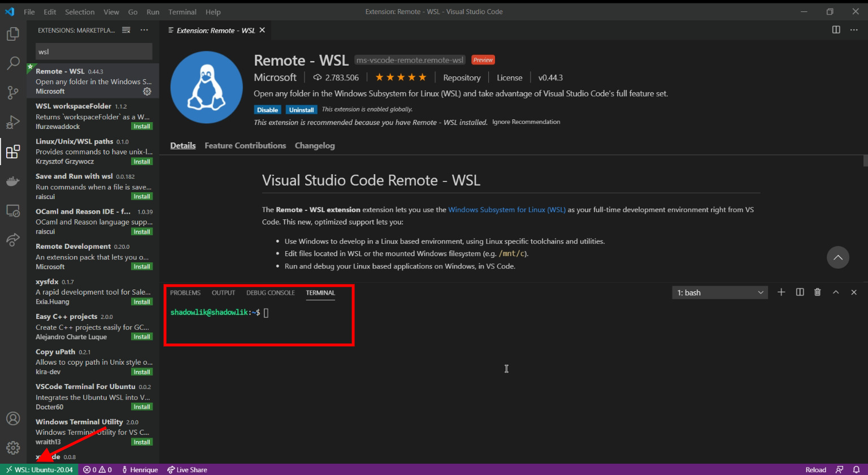Open the Repository link
Image resolution: width=868 pixels, height=475 pixels.
pos(462,77)
